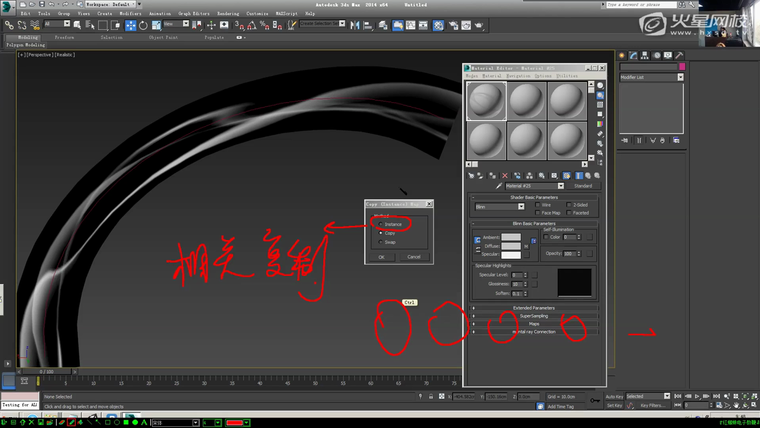
Task: Open the Rendering menu
Action: (228, 13)
